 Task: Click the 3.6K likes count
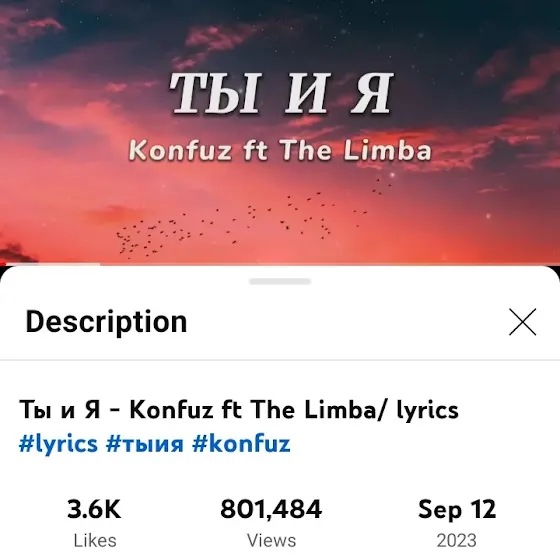click(94, 509)
